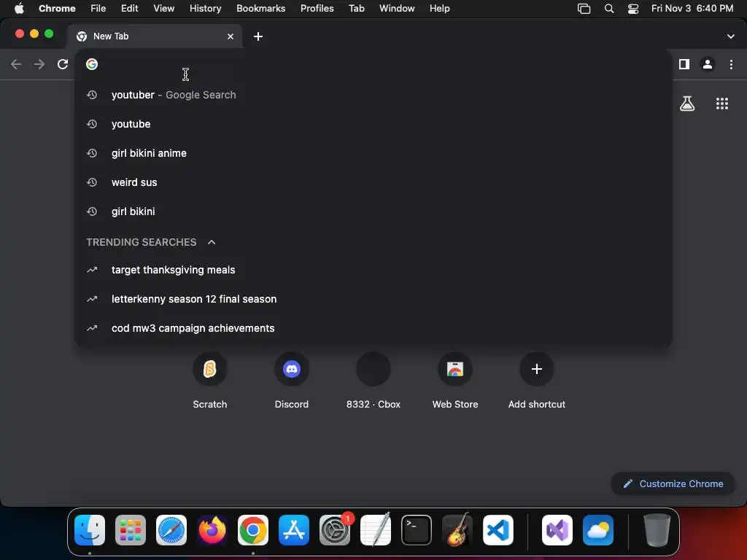The height and width of the screenshot is (560, 747).
Task: Click the date and time in the menu bar
Action: (692, 9)
